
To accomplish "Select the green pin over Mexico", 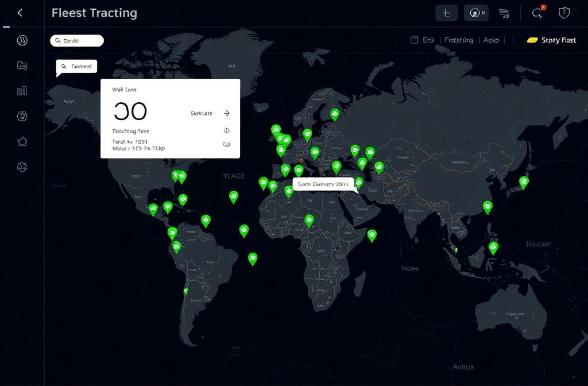I will pos(153,209).
